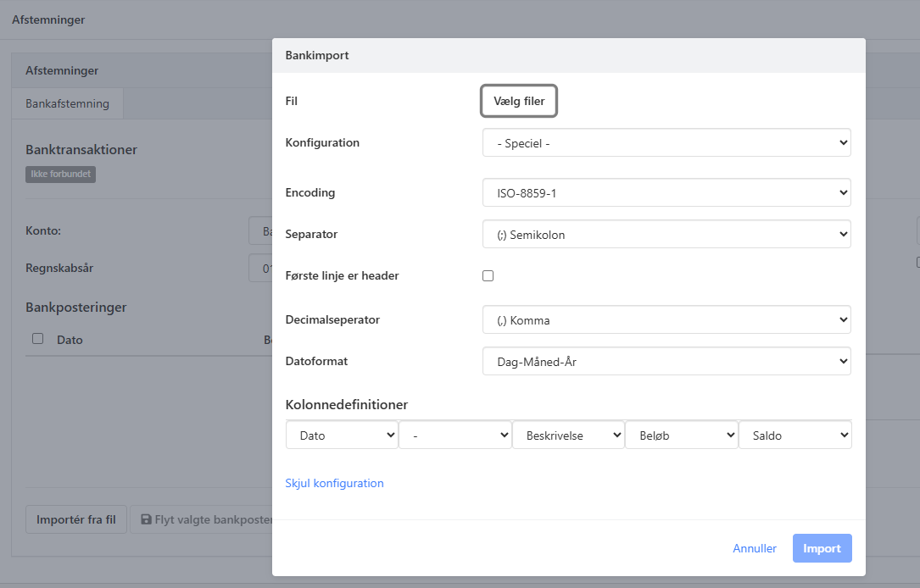Screen dimensions: 920x588
Task: Switch to the Bankafstemning tab
Action: pyautogui.click(x=67, y=103)
